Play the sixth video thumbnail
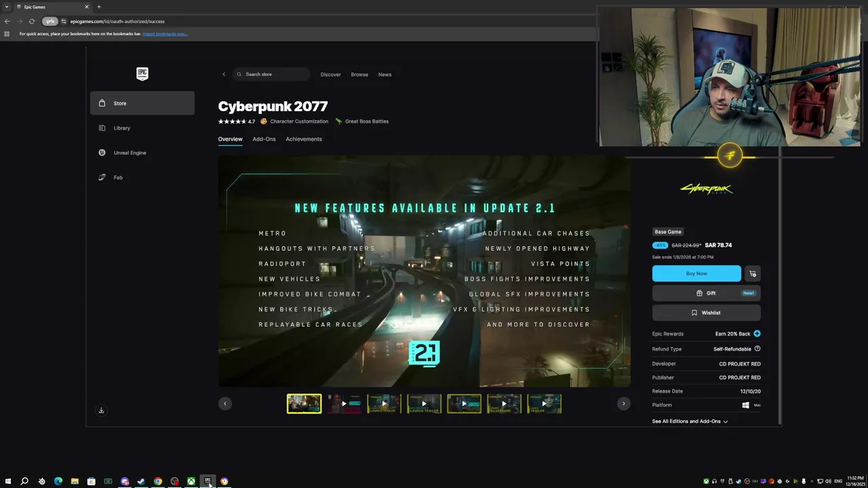The height and width of the screenshot is (488, 868). pos(504,404)
